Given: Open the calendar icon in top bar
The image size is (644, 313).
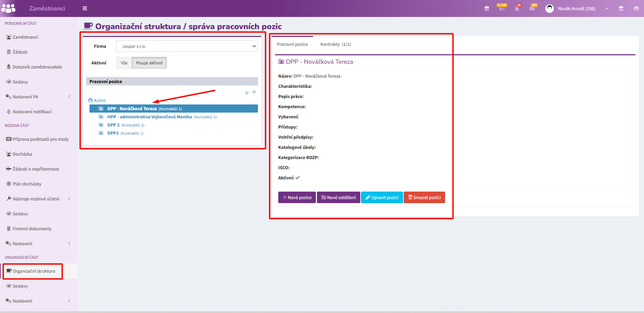Looking at the screenshot, I should pos(487,8).
